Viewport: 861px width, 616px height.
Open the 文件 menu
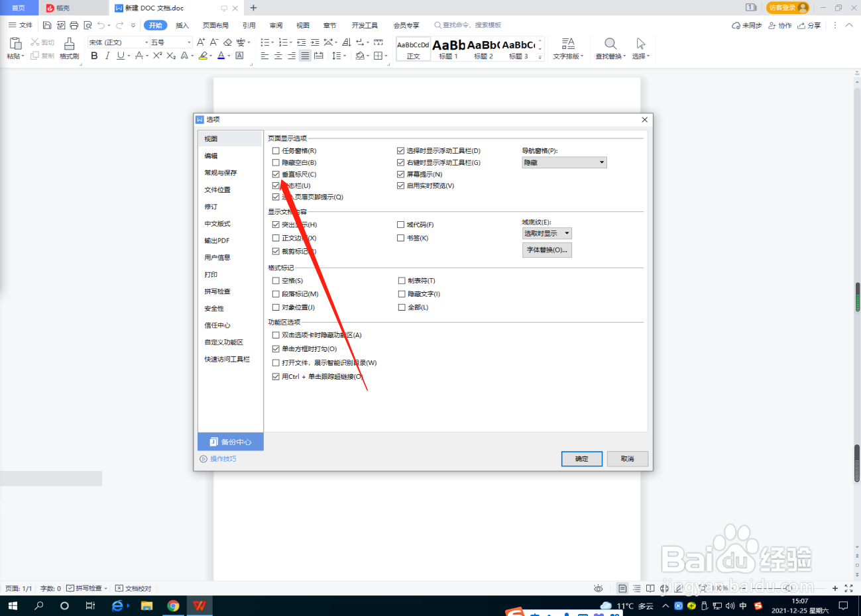[x=21, y=25]
